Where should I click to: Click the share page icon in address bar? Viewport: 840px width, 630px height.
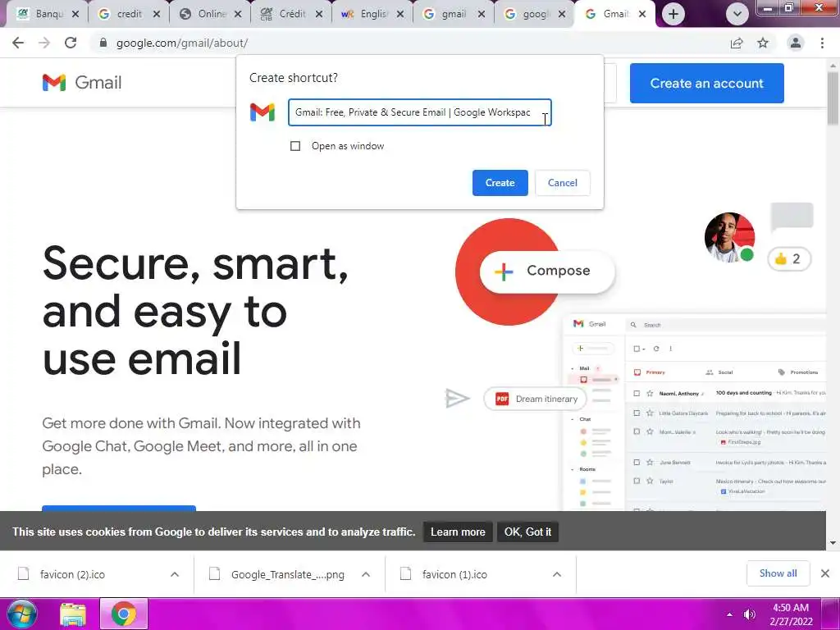point(737,43)
